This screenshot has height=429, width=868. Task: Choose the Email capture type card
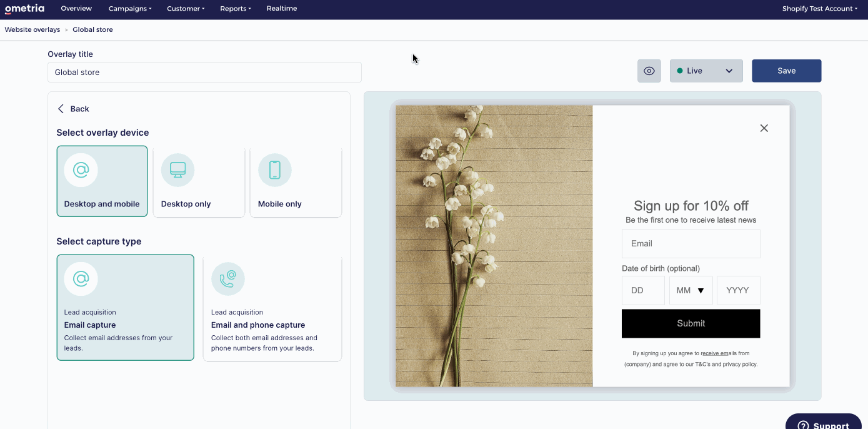pyautogui.click(x=126, y=308)
